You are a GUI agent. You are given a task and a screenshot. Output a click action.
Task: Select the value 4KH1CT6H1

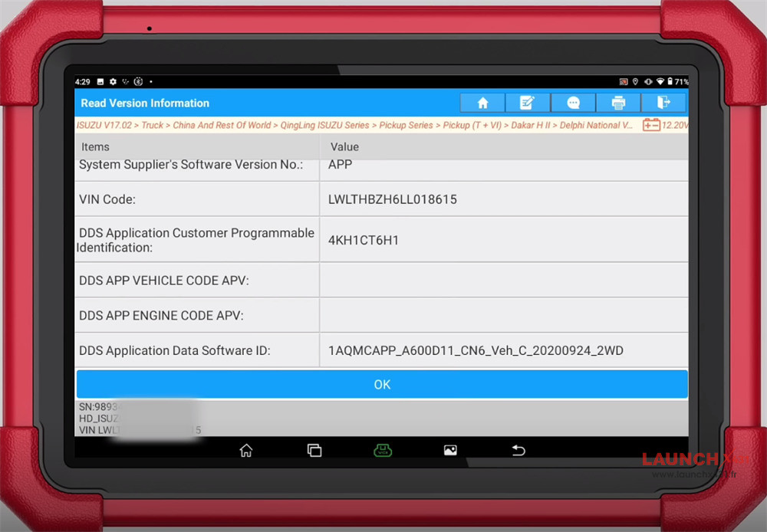(364, 240)
